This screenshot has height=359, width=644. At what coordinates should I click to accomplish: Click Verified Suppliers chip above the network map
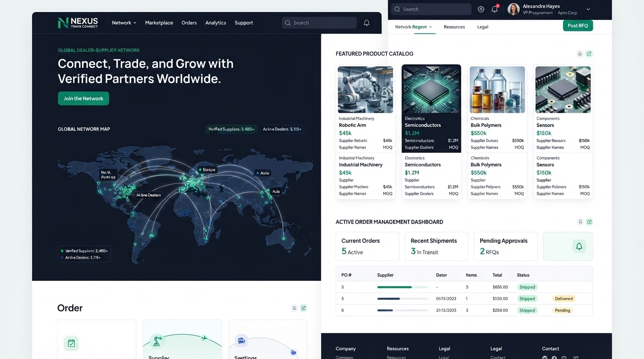pos(231,129)
